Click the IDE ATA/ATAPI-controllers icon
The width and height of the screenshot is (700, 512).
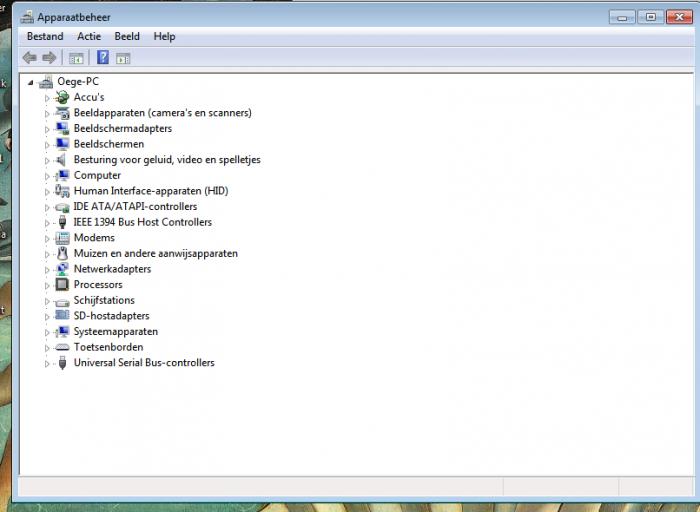pyautogui.click(x=62, y=207)
